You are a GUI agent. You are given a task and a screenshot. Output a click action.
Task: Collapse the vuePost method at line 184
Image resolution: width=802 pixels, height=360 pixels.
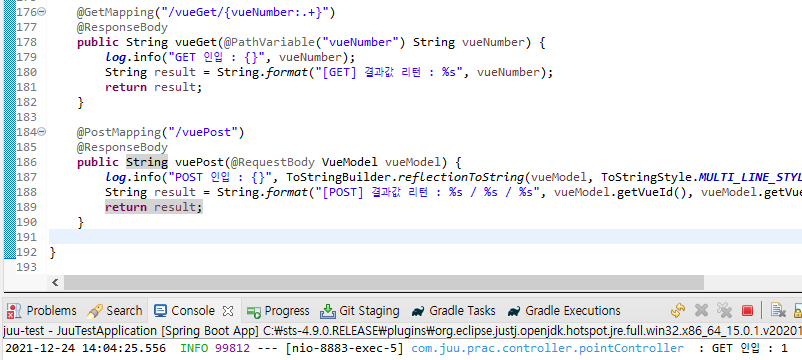coord(42,132)
